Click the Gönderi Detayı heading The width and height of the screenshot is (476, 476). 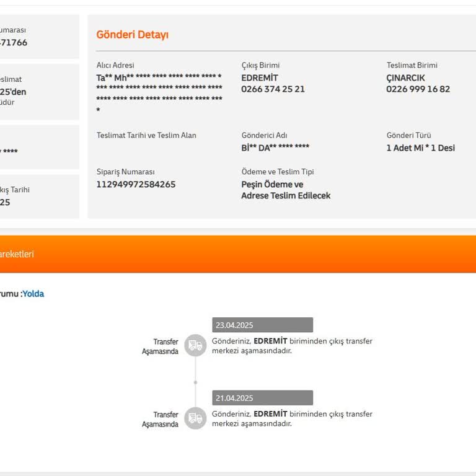coord(133,35)
